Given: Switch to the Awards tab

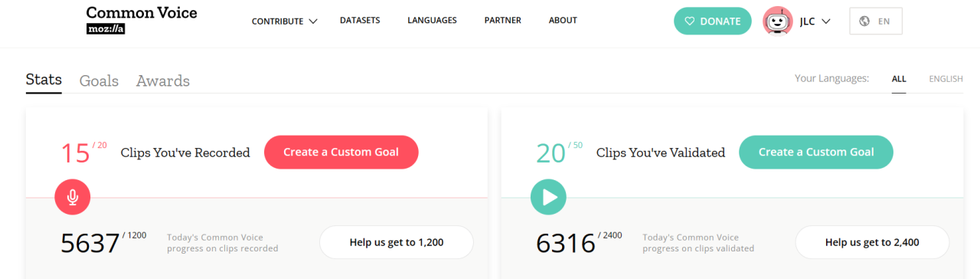Looking at the screenshot, I should (x=163, y=81).
